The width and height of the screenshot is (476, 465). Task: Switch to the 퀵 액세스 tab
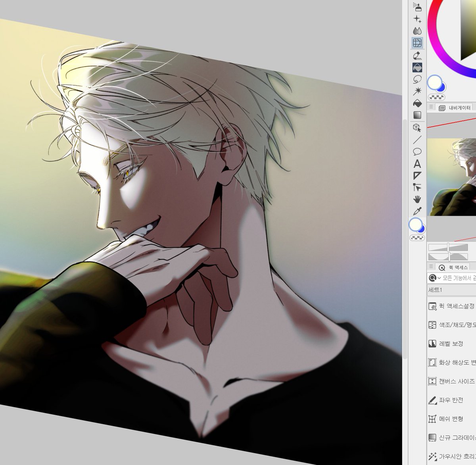point(453,267)
